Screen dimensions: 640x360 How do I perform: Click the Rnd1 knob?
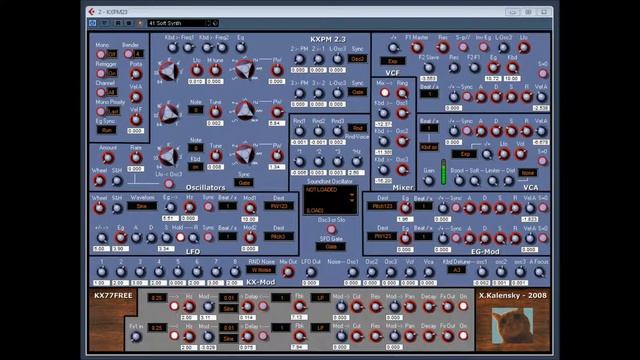[299, 131]
